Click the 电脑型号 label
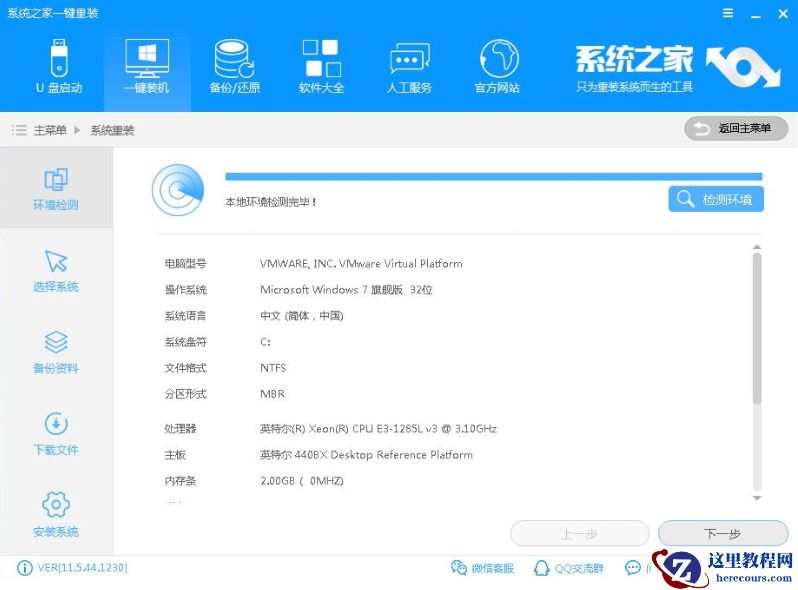This screenshot has height=590, width=798. click(x=185, y=264)
